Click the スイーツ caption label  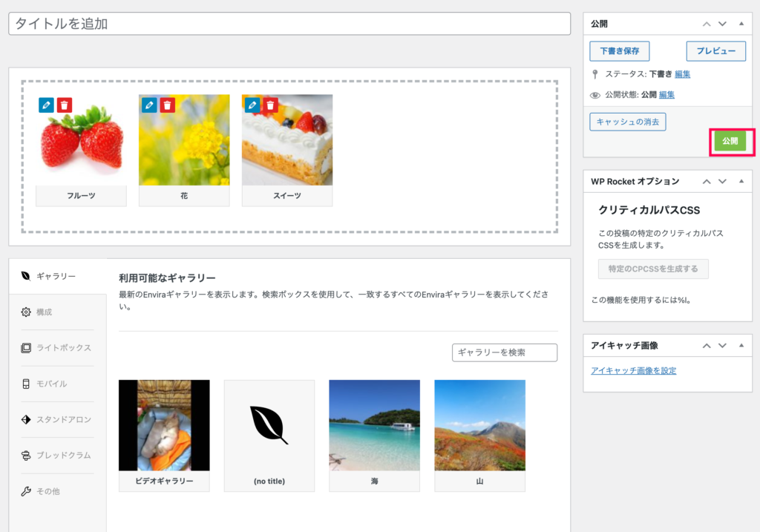tap(287, 196)
